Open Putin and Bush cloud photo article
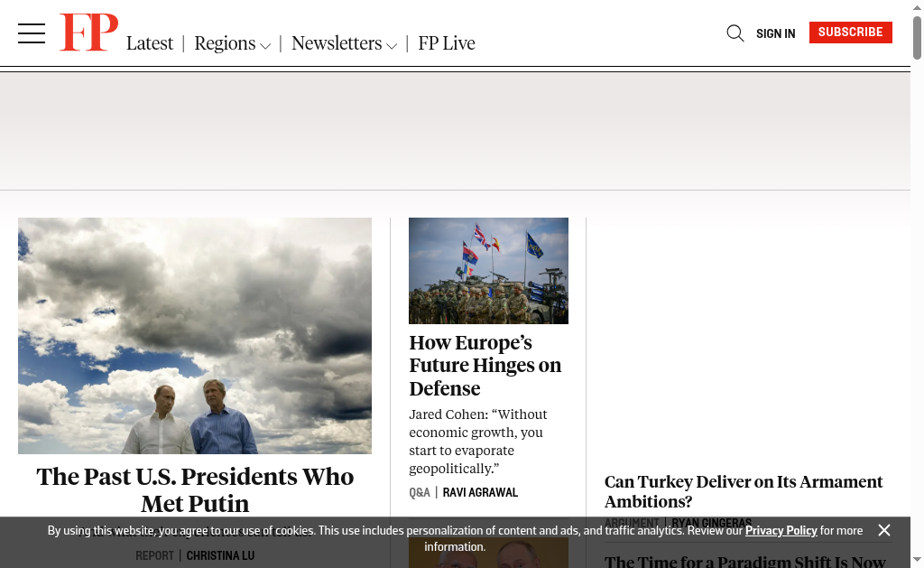This screenshot has width=924, height=568. [195, 336]
